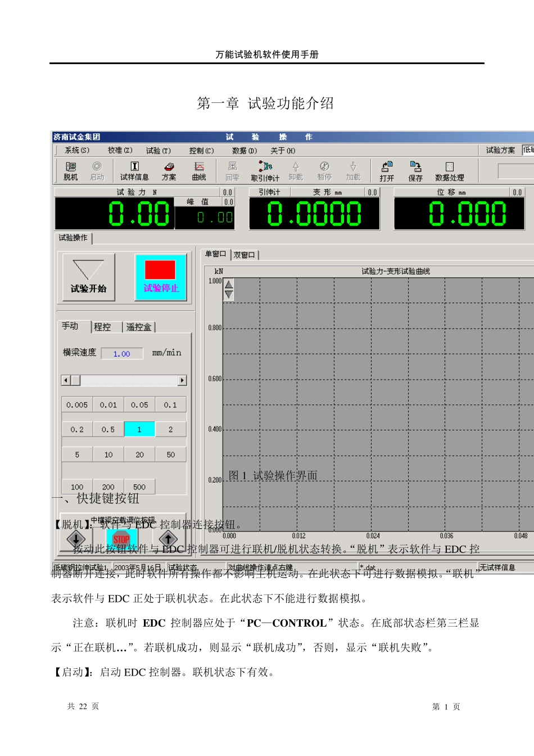
Task: Click the 位移 zero button 0.0
Action: pos(517,192)
